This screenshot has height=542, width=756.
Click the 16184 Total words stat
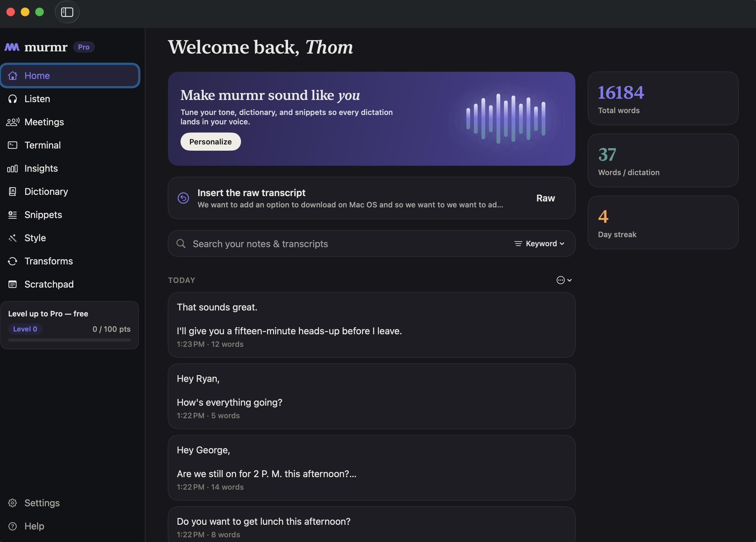pos(663,99)
